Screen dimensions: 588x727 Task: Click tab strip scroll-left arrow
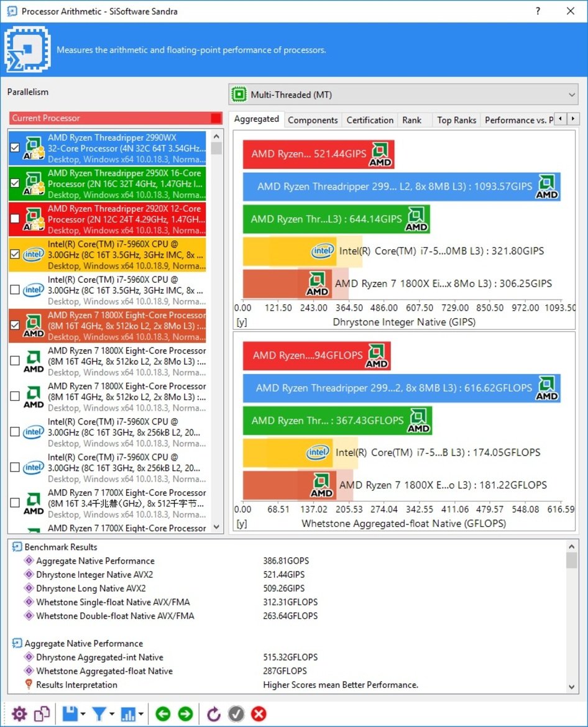[x=561, y=119]
